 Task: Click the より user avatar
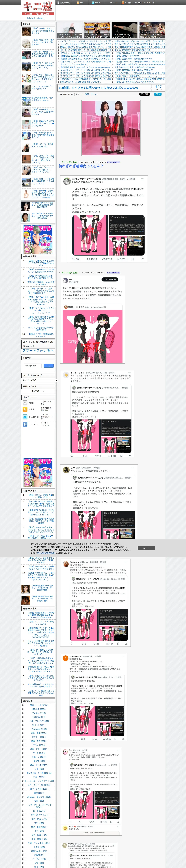click(66, 470)
